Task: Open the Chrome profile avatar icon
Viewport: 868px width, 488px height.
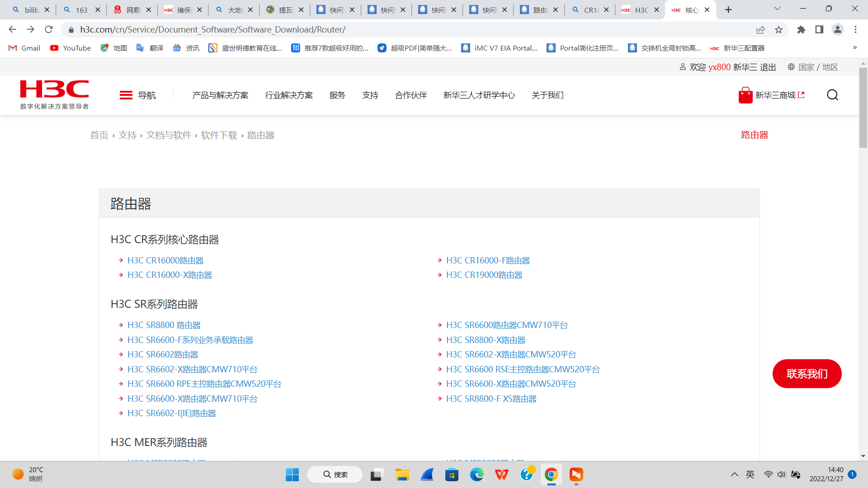Action: 837,30
